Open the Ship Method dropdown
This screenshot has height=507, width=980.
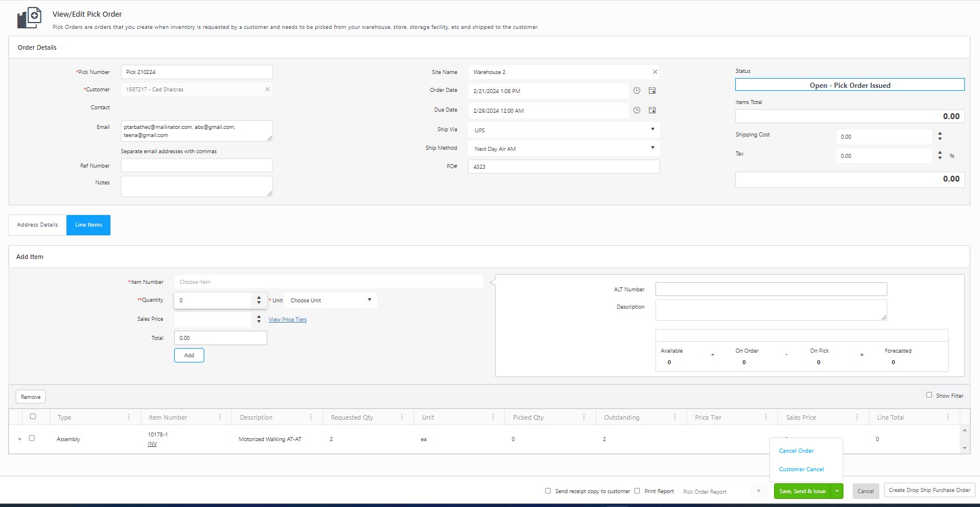pos(653,148)
